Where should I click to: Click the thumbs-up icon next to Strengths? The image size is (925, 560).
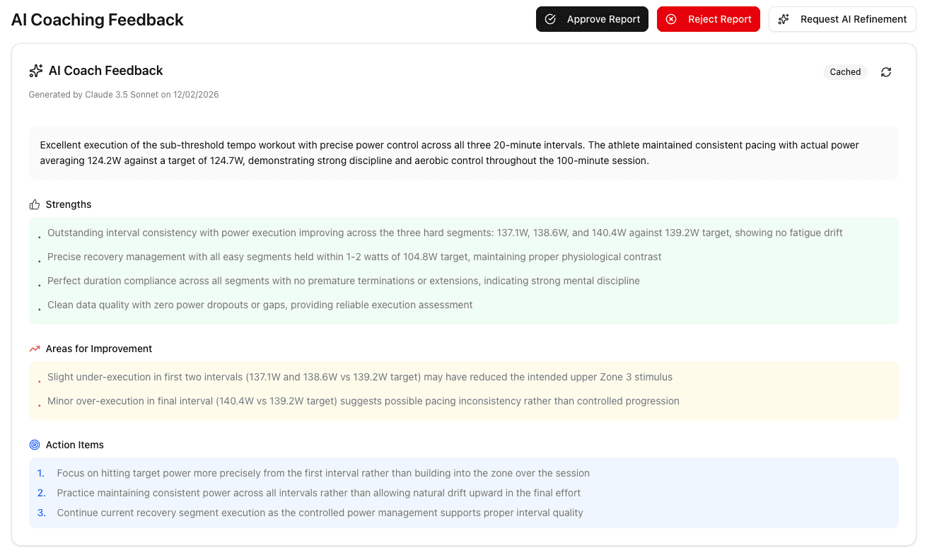(33, 204)
